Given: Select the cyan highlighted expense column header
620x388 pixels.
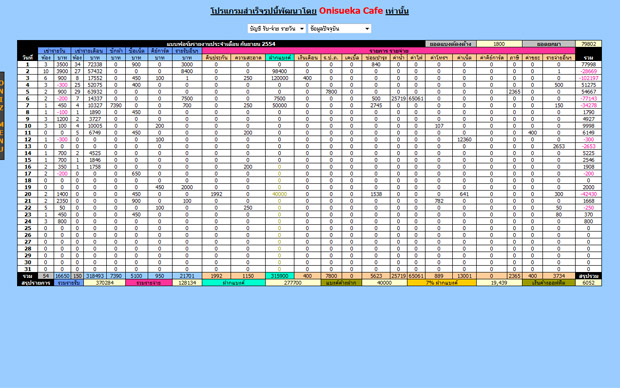Looking at the screenshot, I should click(x=280, y=57).
